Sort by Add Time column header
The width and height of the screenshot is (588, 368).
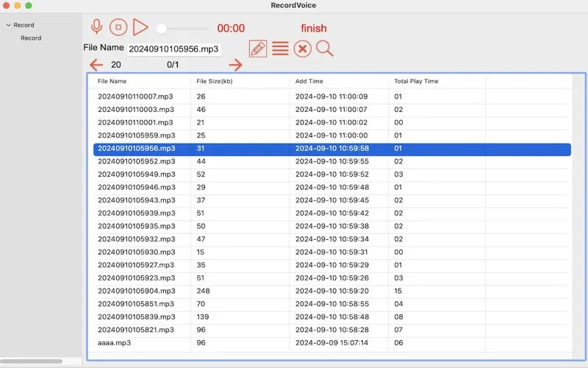click(x=309, y=81)
